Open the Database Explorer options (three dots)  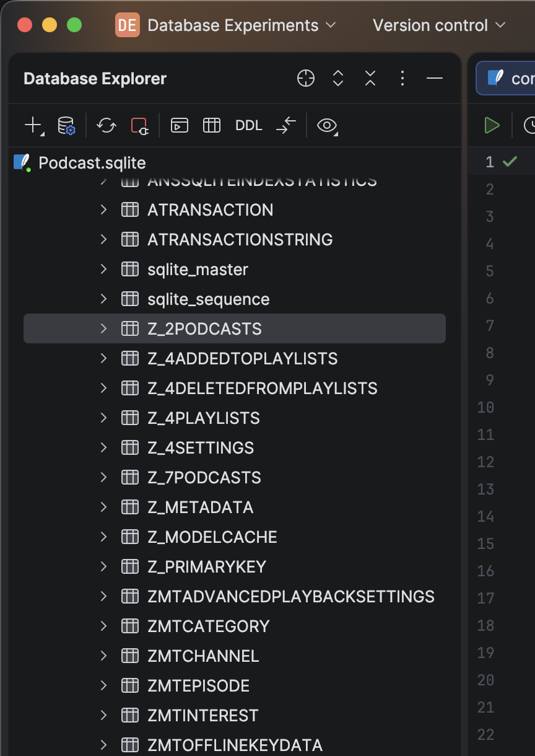[402, 78]
